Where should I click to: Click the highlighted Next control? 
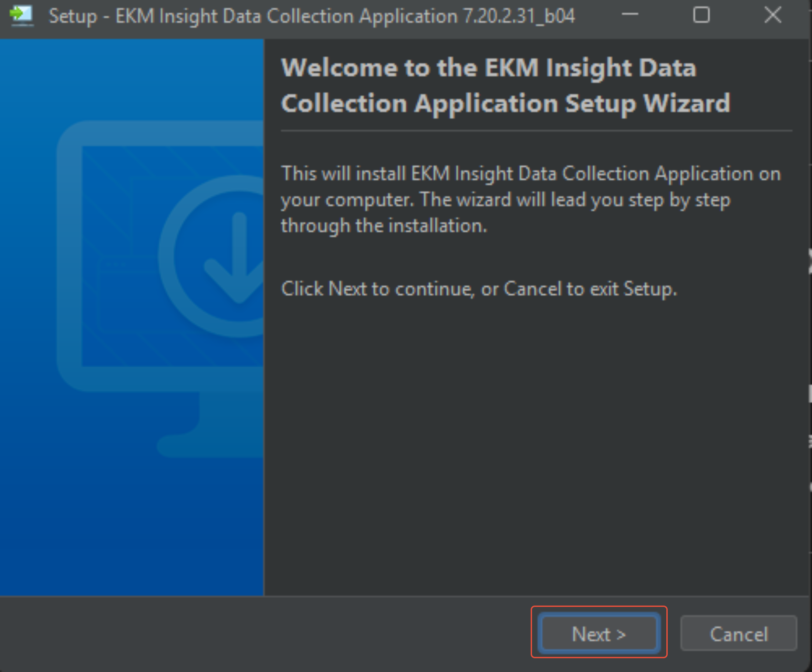point(598,633)
